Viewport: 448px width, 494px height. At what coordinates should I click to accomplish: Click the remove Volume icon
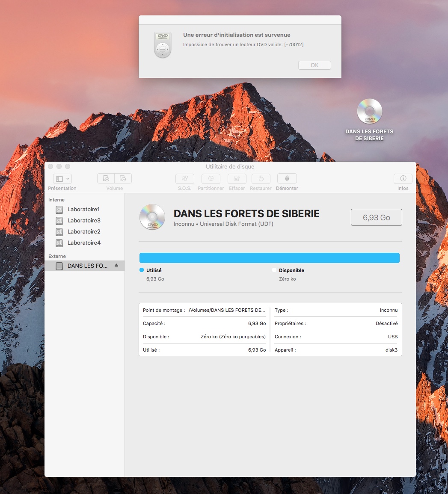123,178
